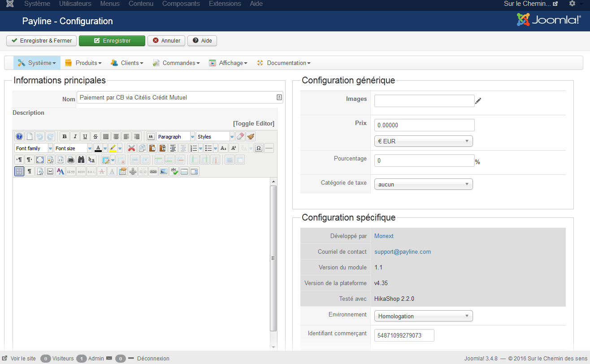
Task: Open the text color picker swatch
Action: [x=98, y=148]
